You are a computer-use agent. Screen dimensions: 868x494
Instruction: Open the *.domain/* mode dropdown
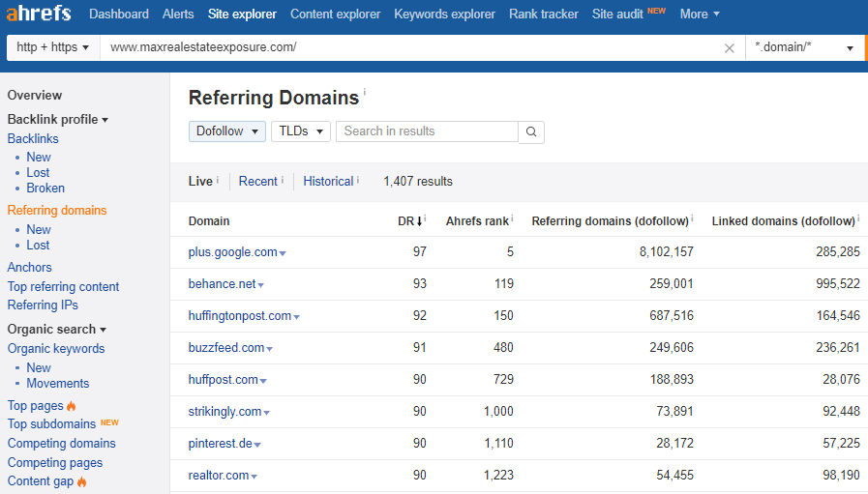coord(805,47)
